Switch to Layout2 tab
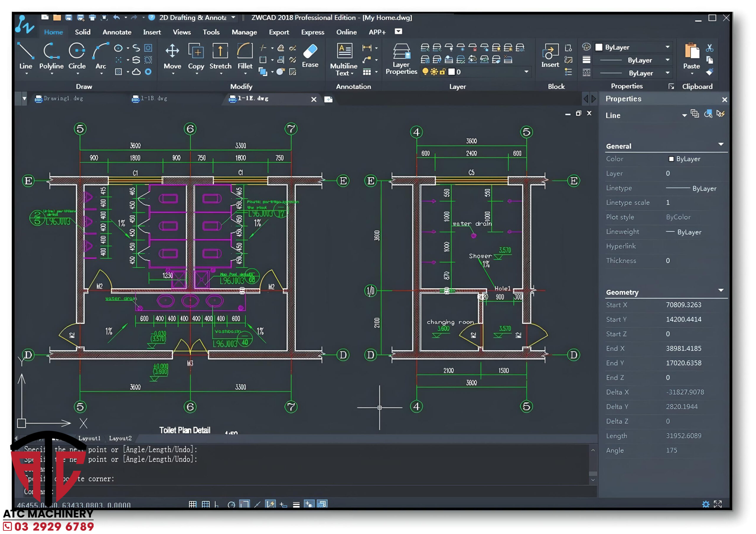 click(x=120, y=438)
